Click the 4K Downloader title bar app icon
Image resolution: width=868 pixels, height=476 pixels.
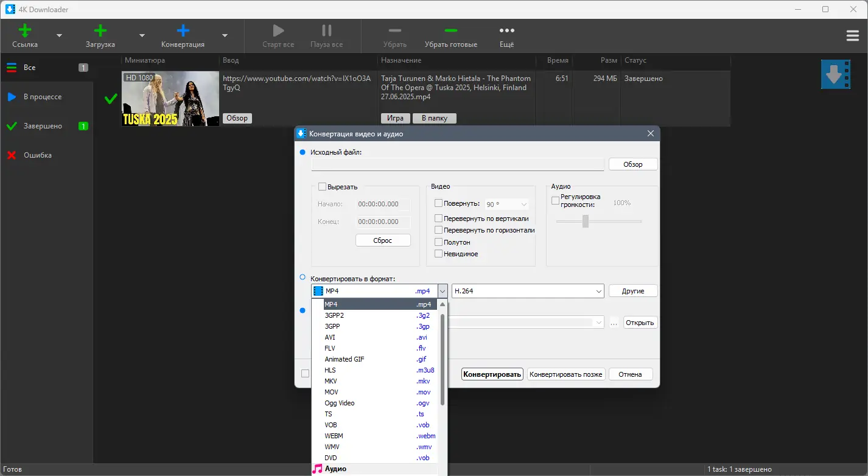point(10,9)
